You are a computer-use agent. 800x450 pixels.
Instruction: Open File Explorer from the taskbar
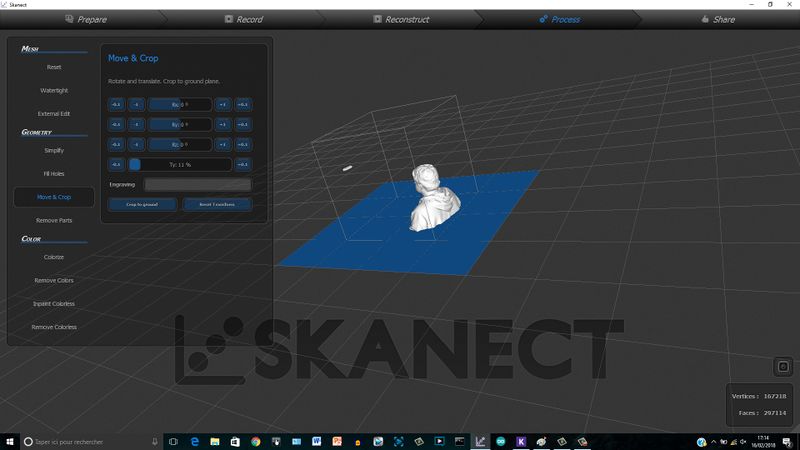tap(215, 441)
